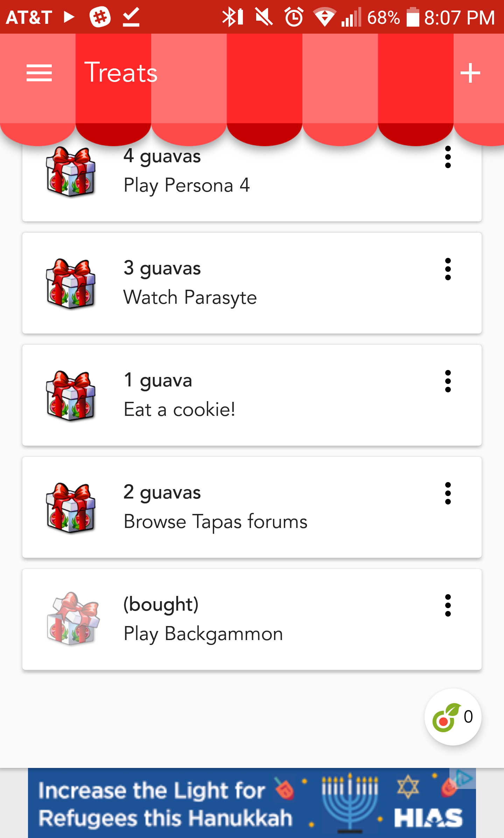The height and width of the screenshot is (838, 504).
Task: Open options menu for Watch Parasyte
Action: coord(448,269)
